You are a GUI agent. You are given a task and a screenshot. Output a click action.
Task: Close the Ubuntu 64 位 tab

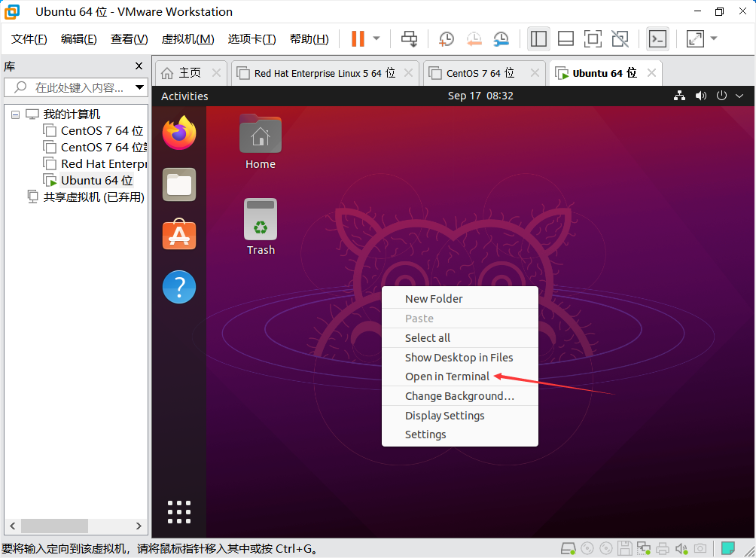tap(651, 73)
